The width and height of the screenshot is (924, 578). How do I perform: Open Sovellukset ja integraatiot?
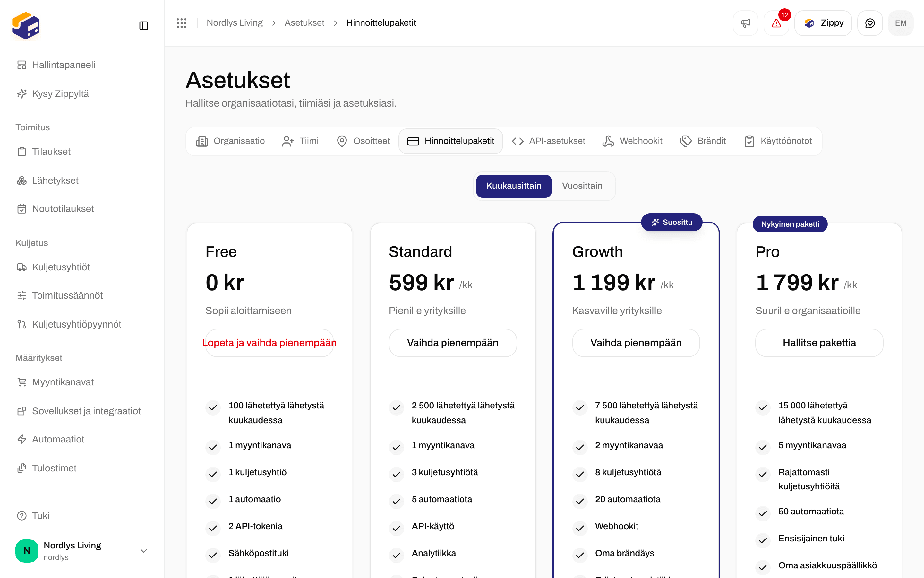click(x=82, y=411)
